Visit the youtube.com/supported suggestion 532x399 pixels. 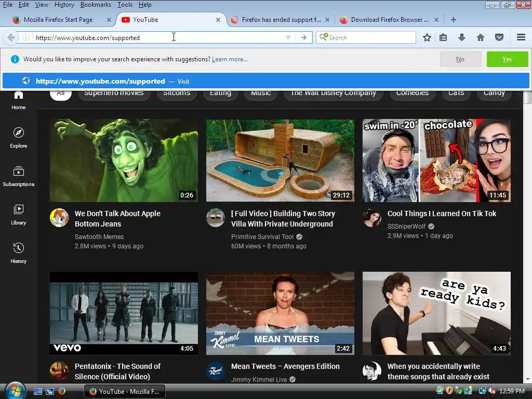pos(265,81)
